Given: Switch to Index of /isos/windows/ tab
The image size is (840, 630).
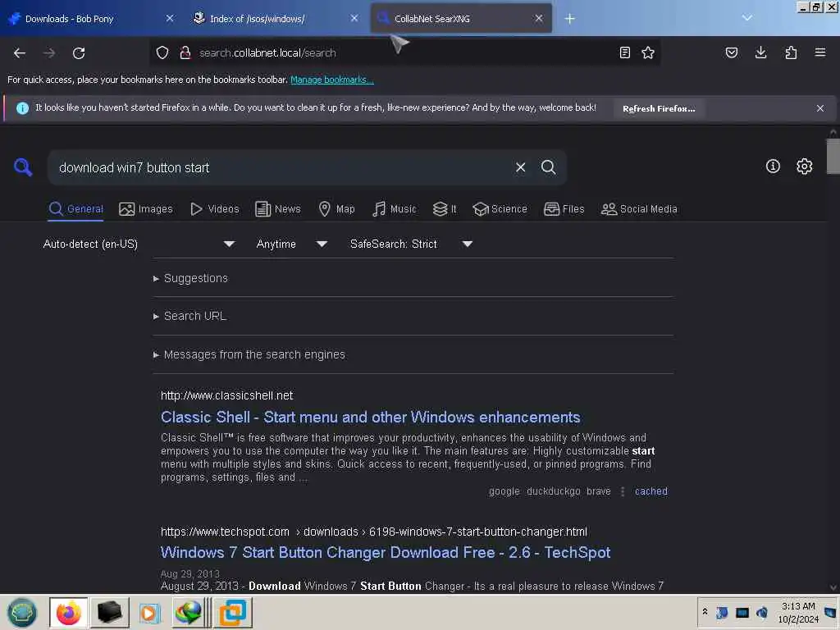Looking at the screenshot, I should [x=275, y=19].
